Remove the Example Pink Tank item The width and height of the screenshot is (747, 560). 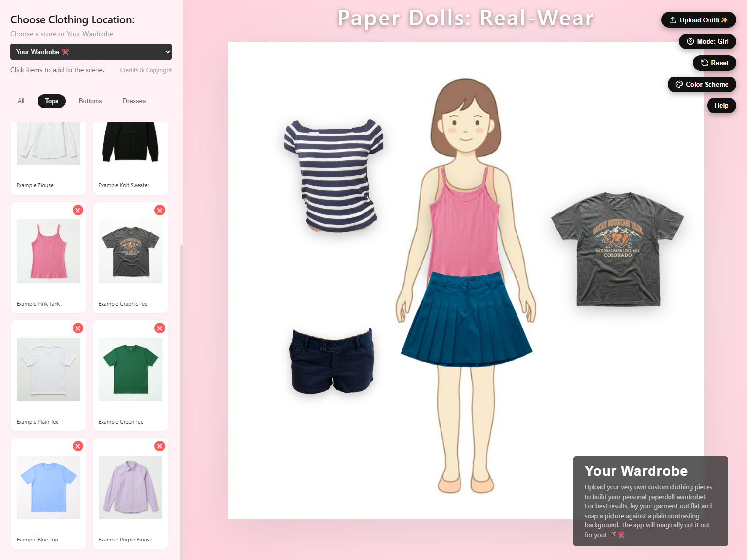(x=77, y=210)
